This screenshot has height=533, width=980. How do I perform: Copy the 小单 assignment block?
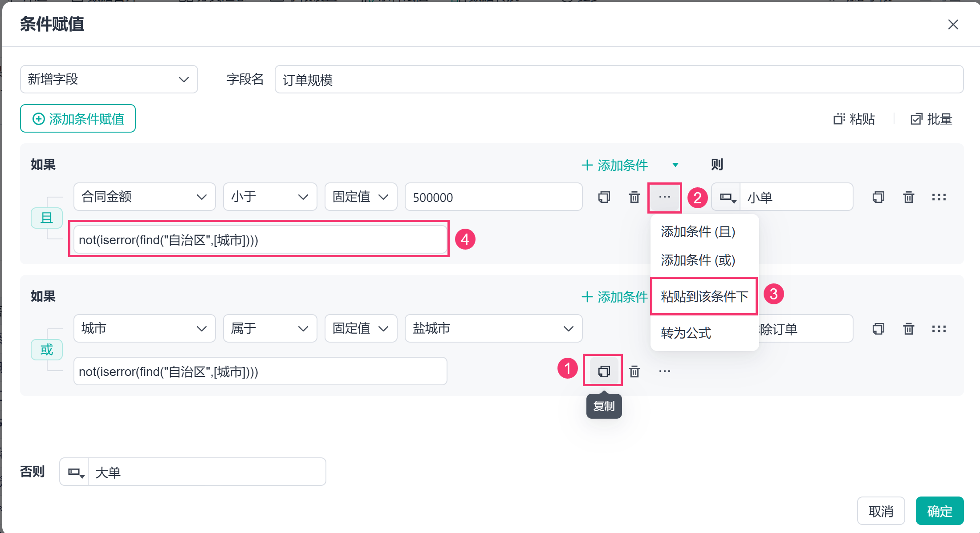[878, 197]
